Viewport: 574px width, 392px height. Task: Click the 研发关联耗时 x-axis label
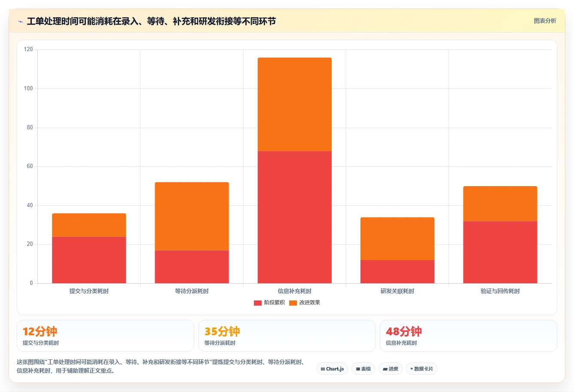tap(397, 291)
